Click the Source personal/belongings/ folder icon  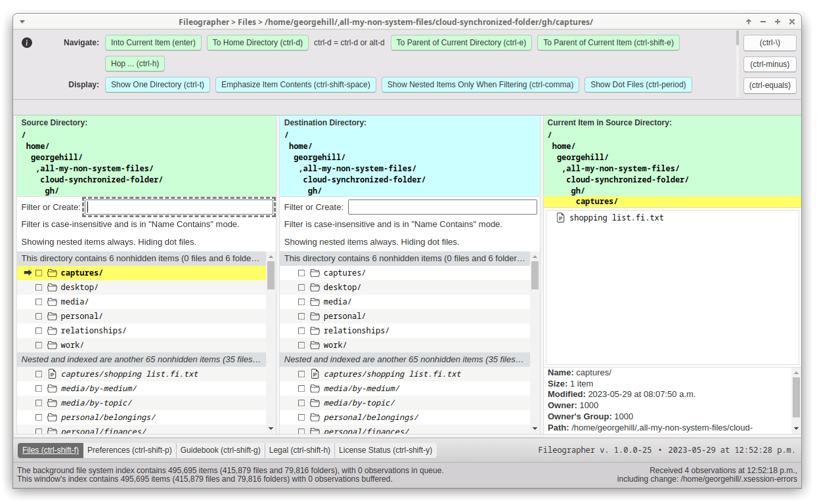click(x=53, y=417)
